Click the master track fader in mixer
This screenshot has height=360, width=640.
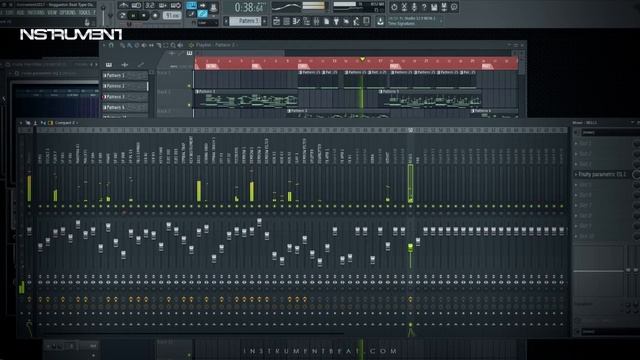29,231
